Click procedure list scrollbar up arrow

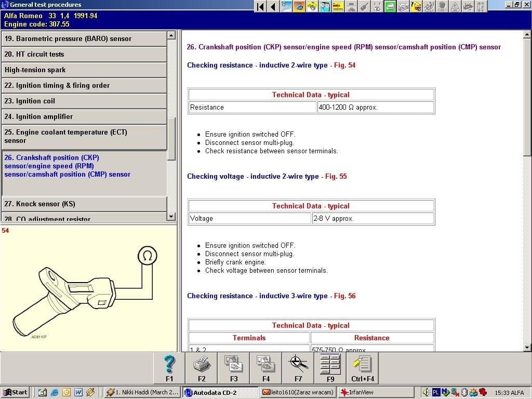coord(171,35)
